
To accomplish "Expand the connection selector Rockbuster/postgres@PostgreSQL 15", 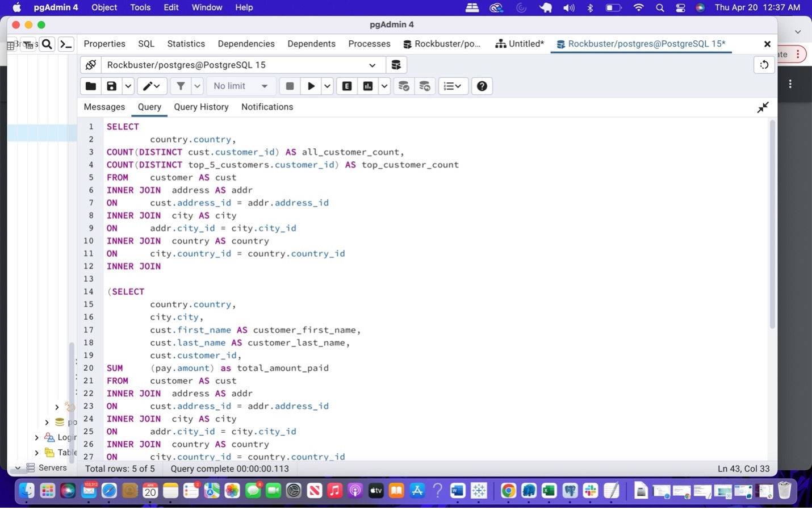I will coord(372,65).
